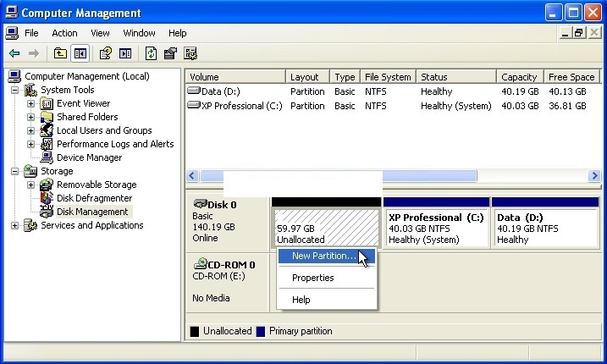Click the XP Professional (C:) partition block
Screen dimensions: 607x364
click(x=436, y=228)
